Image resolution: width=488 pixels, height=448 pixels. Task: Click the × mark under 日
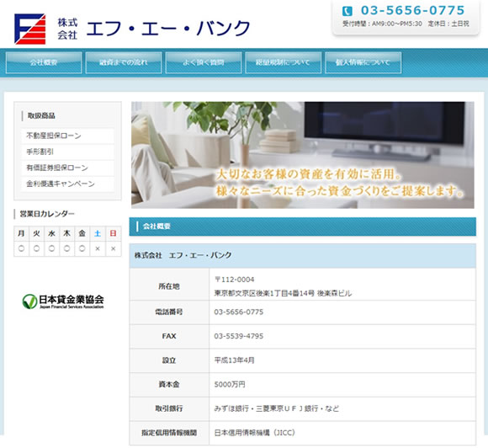[114, 248]
